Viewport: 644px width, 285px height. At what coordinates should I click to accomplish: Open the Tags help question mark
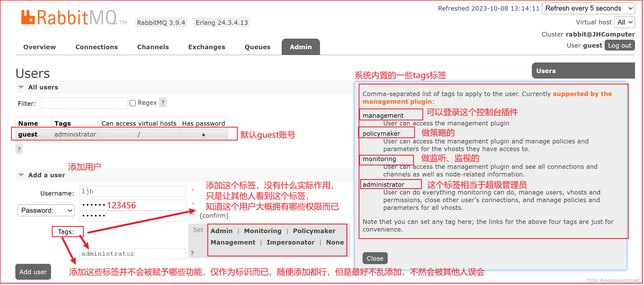192,253
